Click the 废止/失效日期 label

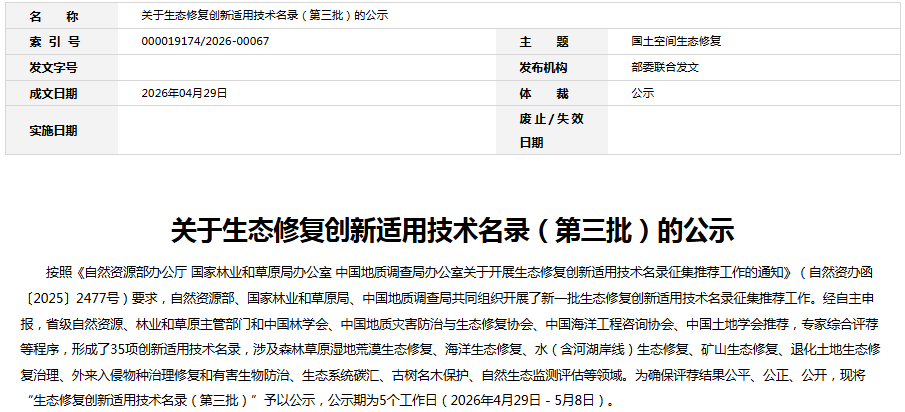coord(551,130)
